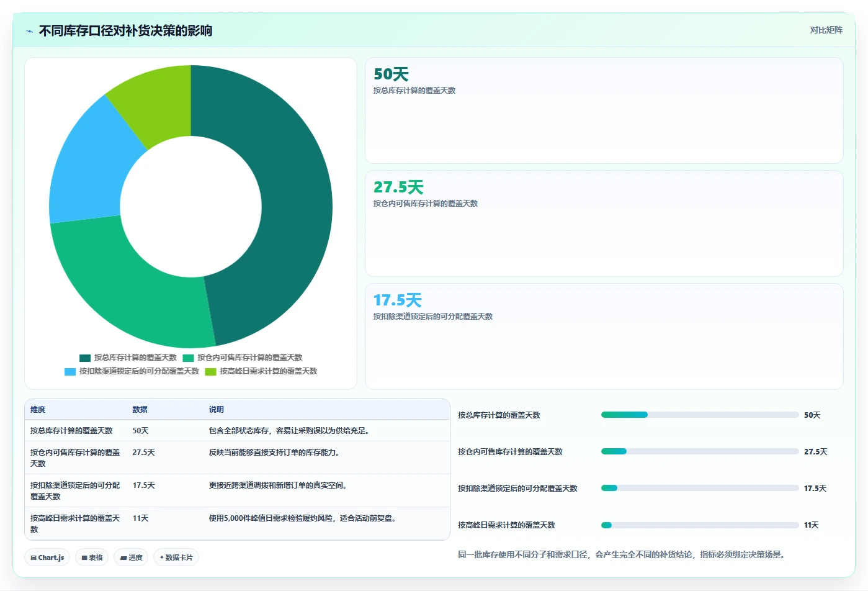Click the 说明 column header

216,410
